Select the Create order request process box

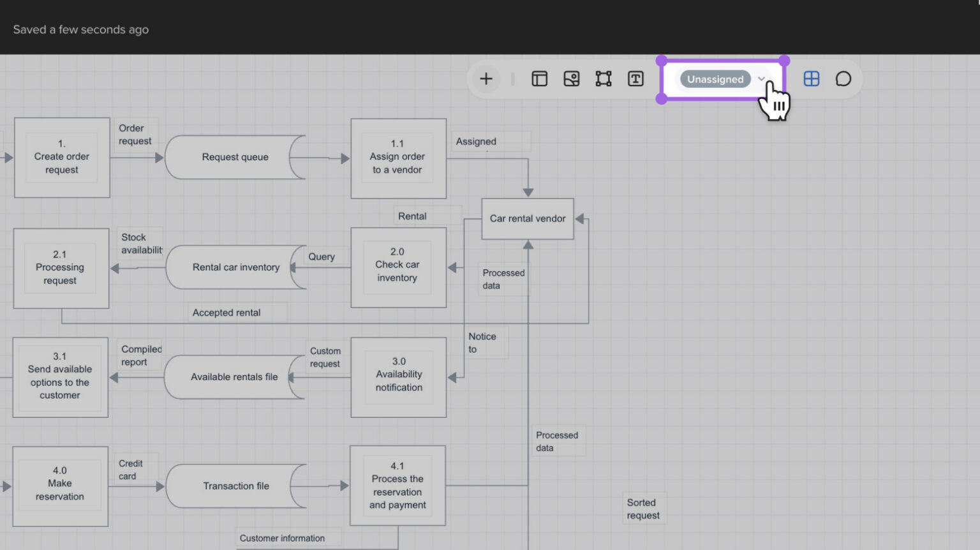click(61, 157)
